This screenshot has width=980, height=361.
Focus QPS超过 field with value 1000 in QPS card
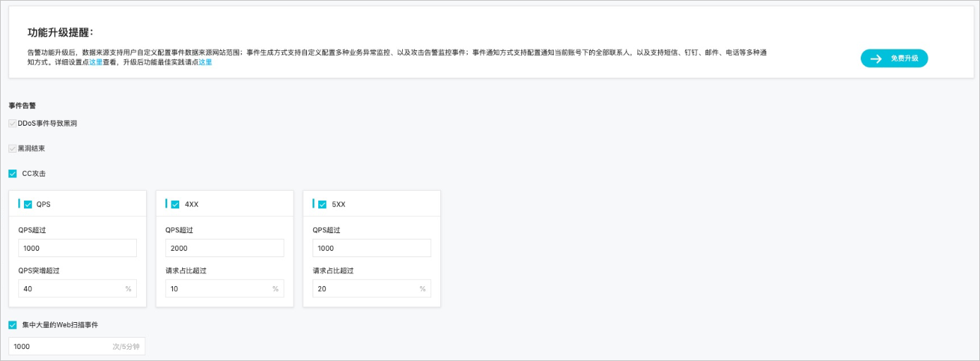pos(78,248)
